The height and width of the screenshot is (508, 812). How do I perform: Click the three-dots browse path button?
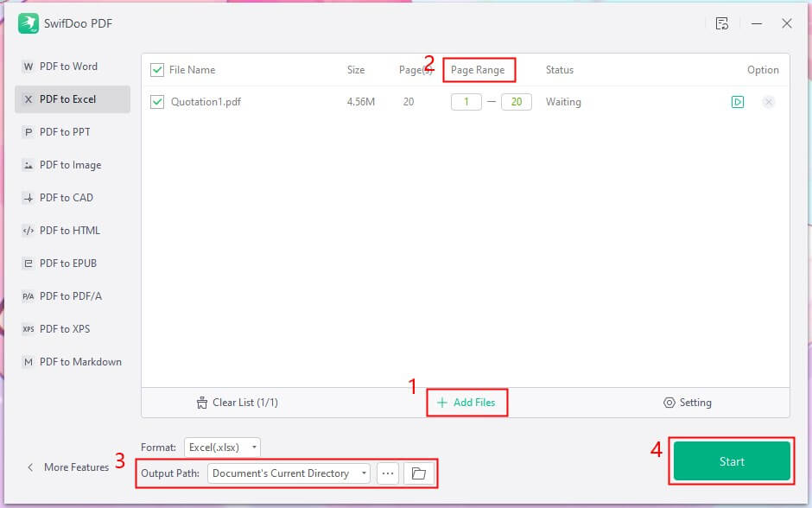click(388, 473)
